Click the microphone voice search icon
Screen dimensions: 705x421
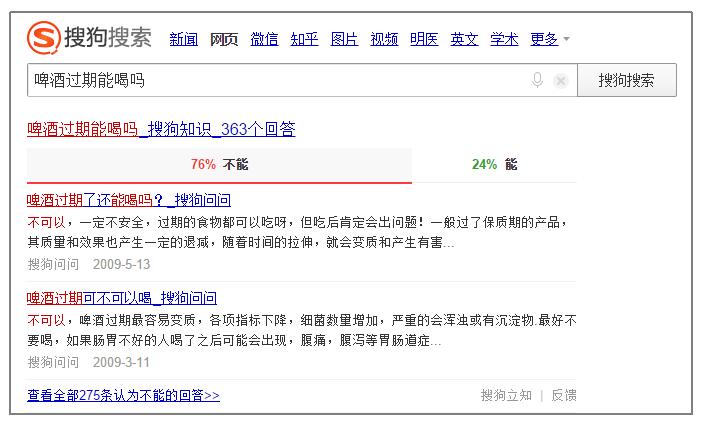click(537, 80)
